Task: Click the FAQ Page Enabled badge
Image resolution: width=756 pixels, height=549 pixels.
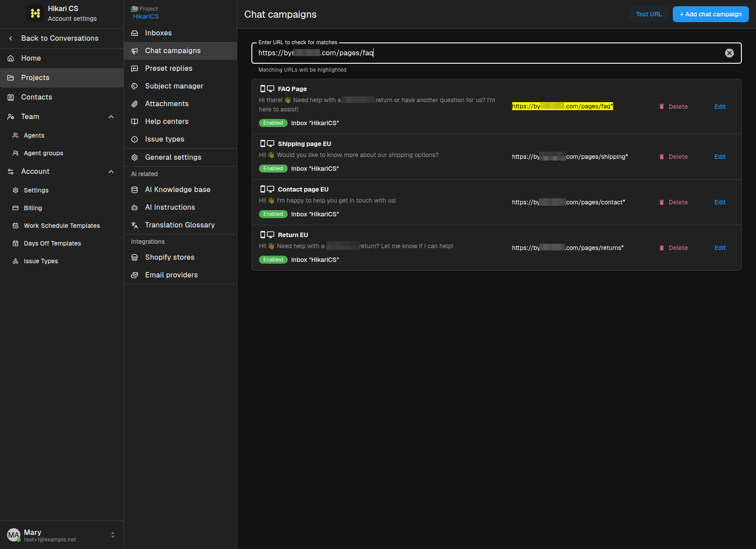Action: click(273, 123)
